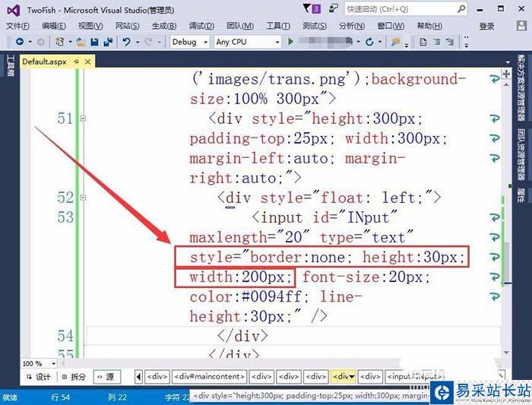
Task: Click the New Project toolbar icon
Action: (x=60, y=42)
